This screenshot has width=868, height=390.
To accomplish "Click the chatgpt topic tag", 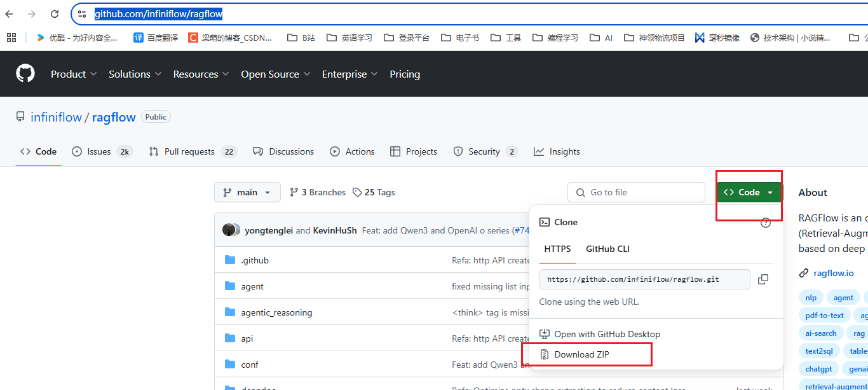I will point(818,369).
